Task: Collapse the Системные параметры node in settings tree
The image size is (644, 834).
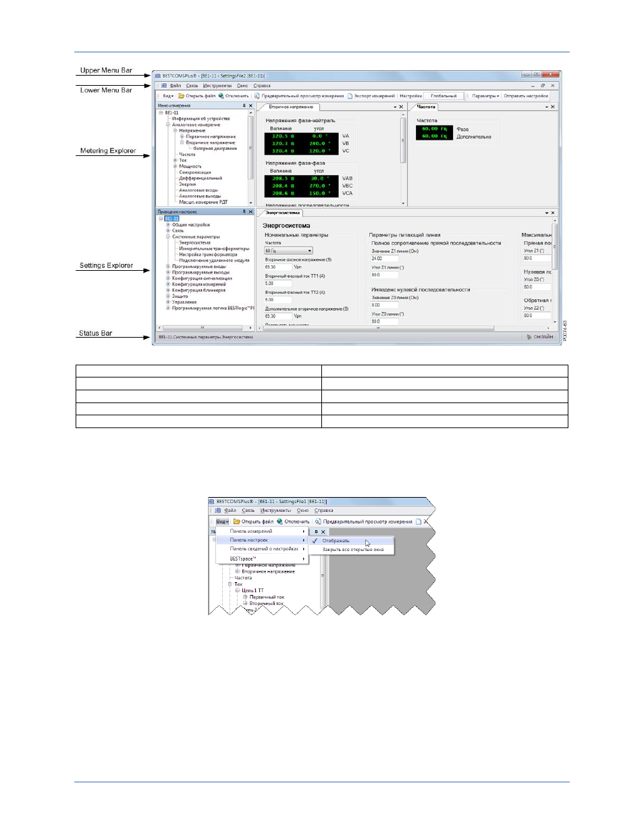Action: point(168,237)
